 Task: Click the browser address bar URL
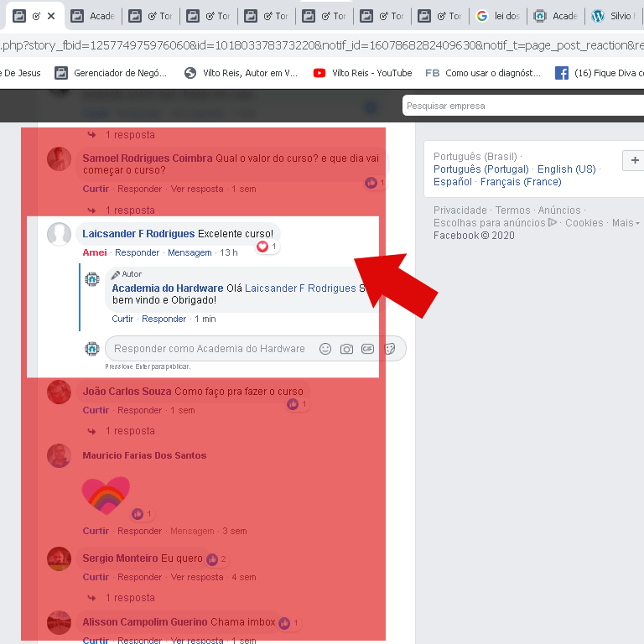pyautogui.click(x=322, y=45)
